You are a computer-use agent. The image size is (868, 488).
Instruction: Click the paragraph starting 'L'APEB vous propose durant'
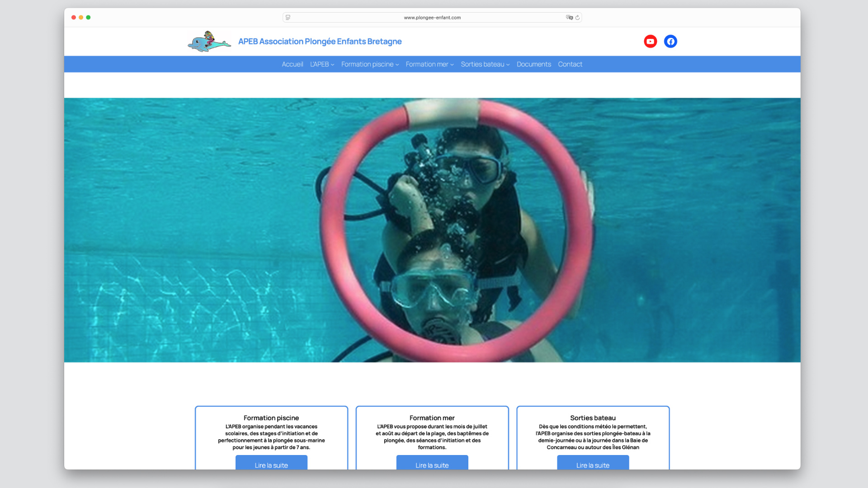[432, 437]
